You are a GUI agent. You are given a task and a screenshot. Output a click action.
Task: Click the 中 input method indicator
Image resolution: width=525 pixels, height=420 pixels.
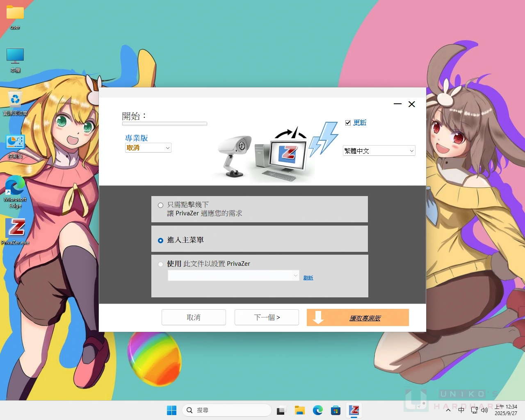[x=461, y=410]
